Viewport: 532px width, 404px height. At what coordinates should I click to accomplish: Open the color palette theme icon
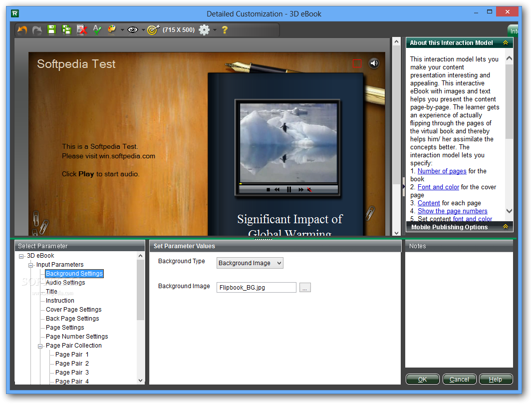pyautogui.click(x=112, y=29)
